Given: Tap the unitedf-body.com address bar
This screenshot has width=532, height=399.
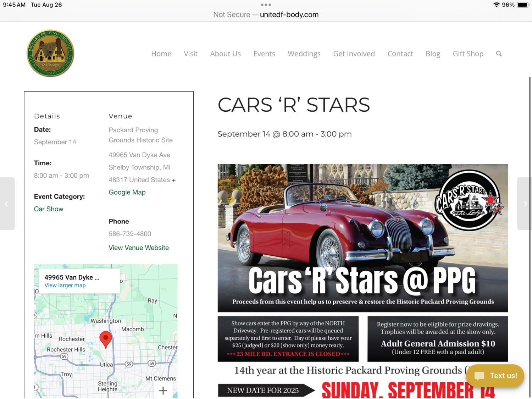Looking at the screenshot, I should coord(266,15).
